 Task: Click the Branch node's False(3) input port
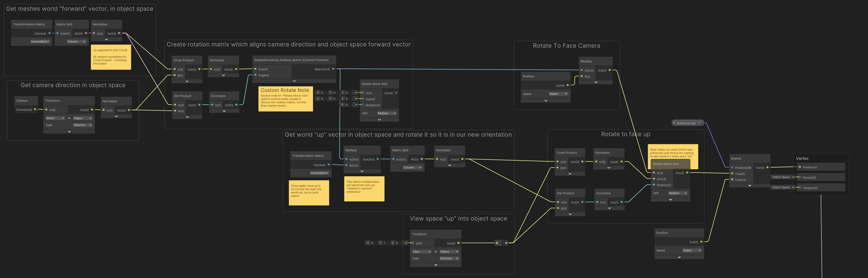[732, 179]
